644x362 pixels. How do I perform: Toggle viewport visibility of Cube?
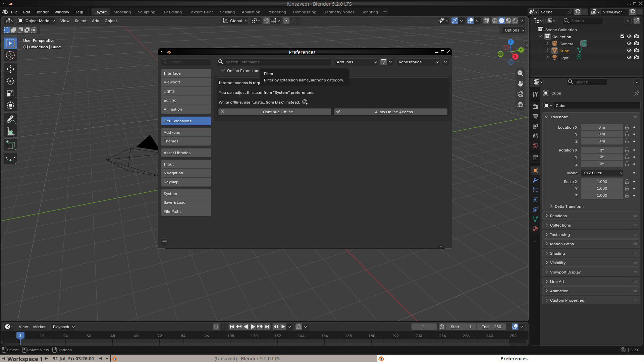pyautogui.click(x=629, y=51)
